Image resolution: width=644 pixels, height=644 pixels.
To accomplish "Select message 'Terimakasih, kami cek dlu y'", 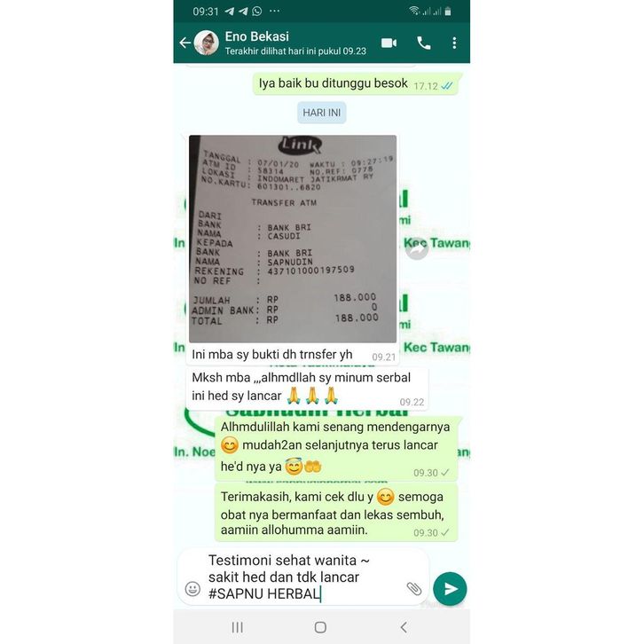I will (336, 513).
